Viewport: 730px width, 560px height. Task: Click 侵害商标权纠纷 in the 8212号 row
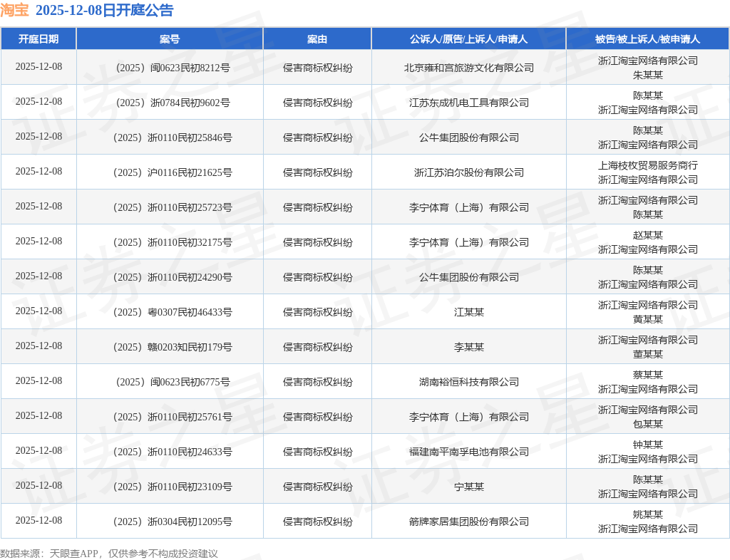click(317, 68)
